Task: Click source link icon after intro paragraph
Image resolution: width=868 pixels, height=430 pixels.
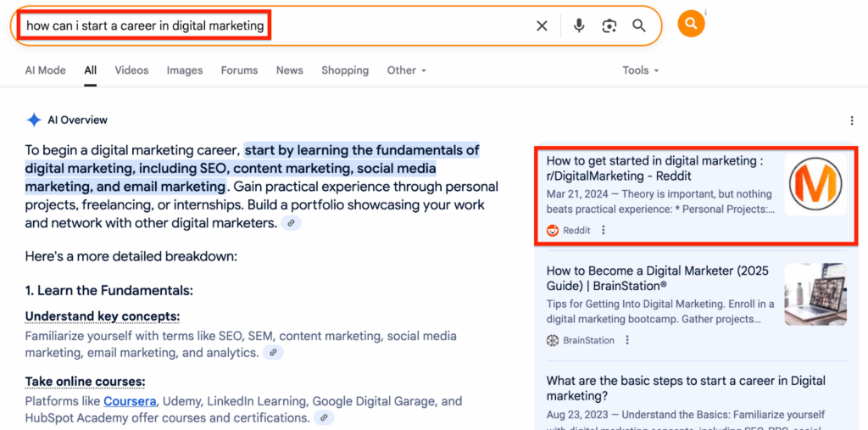Action: click(x=291, y=223)
